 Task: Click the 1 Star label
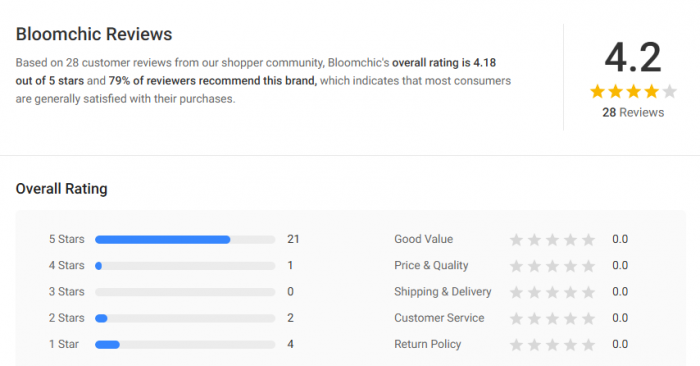[64, 344]
